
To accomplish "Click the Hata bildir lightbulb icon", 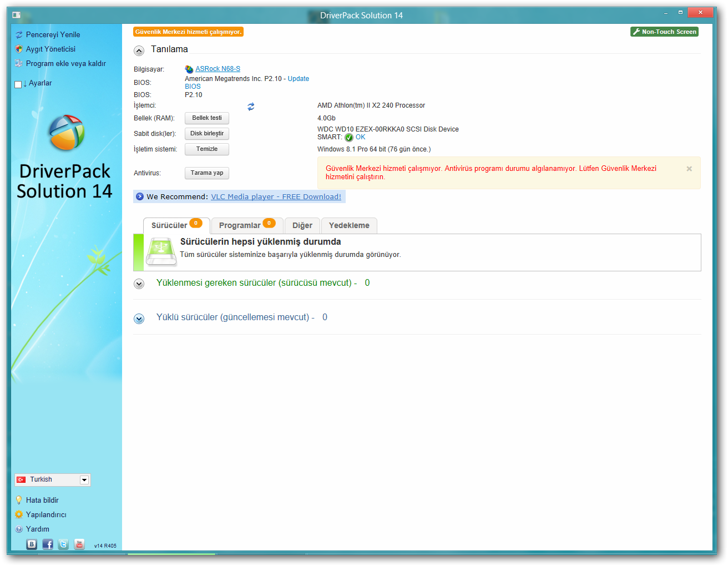I will point(19,500).
